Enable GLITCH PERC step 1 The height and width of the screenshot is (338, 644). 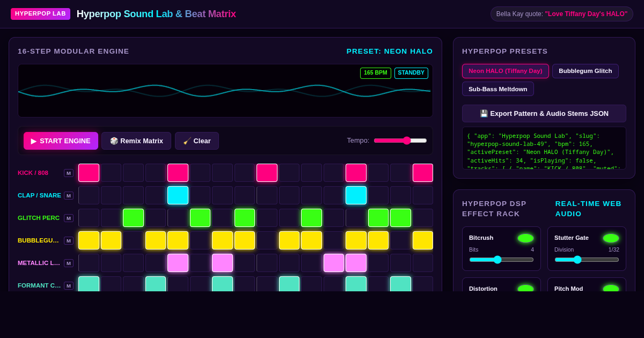point(89,218)
